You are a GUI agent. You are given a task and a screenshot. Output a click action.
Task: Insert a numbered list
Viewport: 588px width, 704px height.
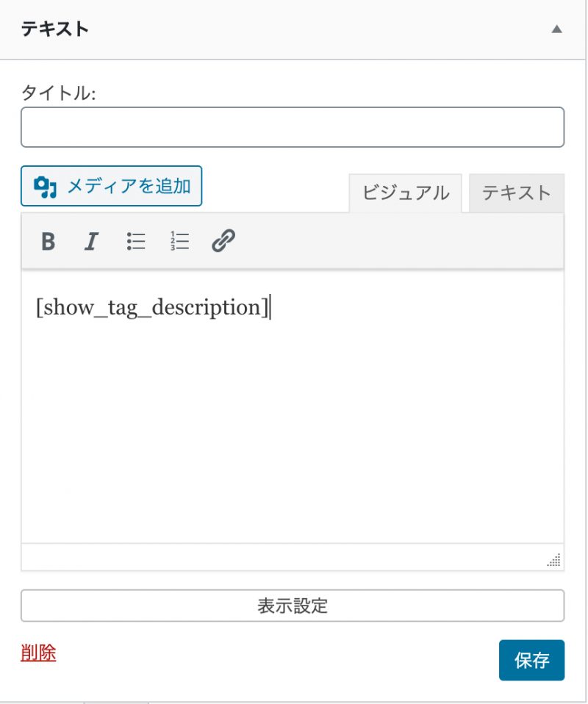179,241
